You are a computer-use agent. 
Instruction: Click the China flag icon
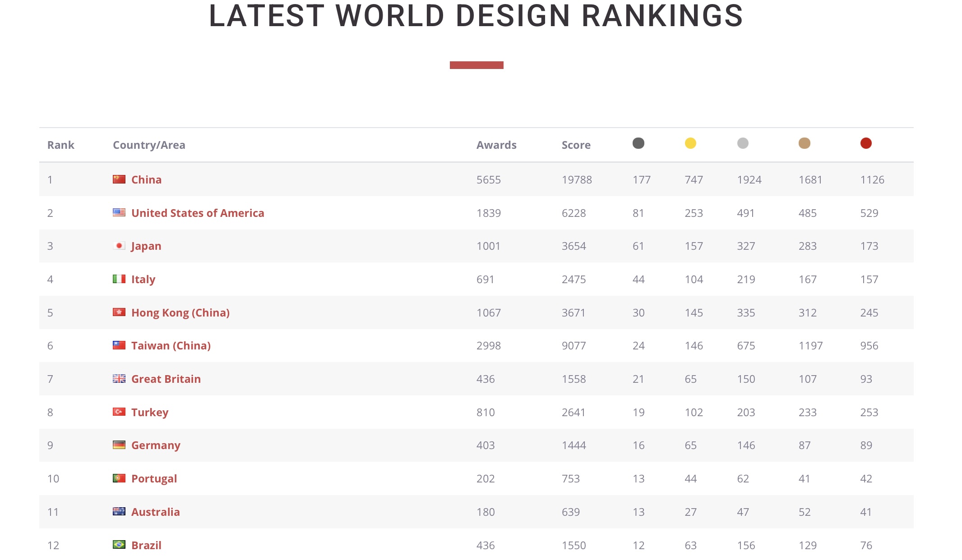point(119,179)
